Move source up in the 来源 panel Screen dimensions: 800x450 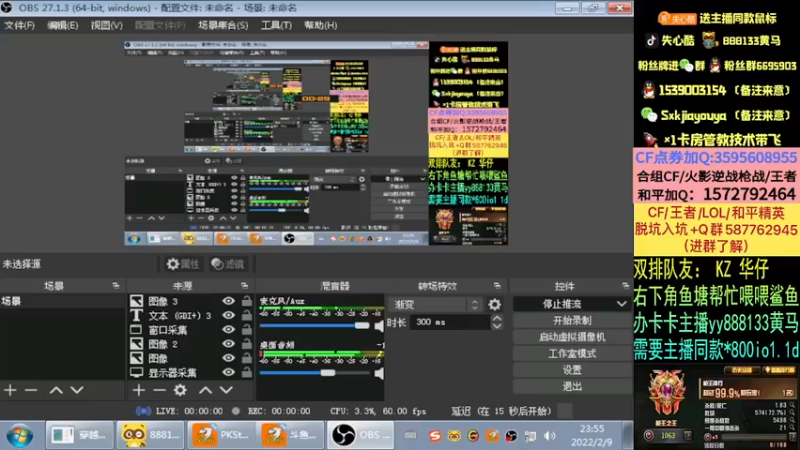(x=205, y=390)
